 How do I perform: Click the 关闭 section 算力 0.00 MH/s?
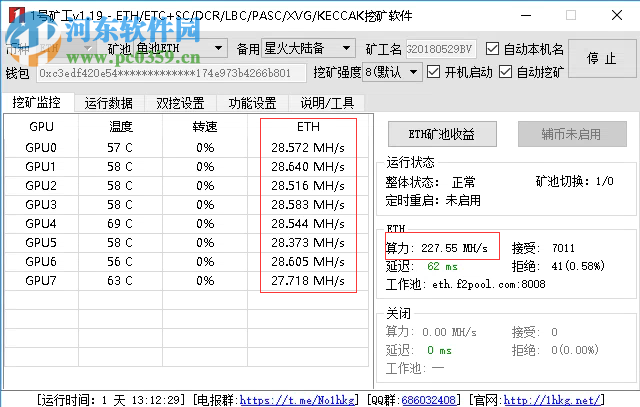(431, 332)
